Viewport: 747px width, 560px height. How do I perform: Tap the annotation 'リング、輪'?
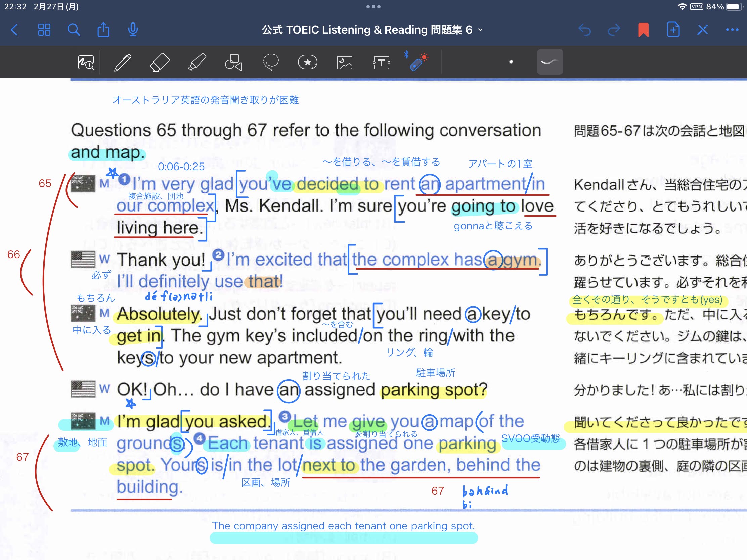coord(409,353)
